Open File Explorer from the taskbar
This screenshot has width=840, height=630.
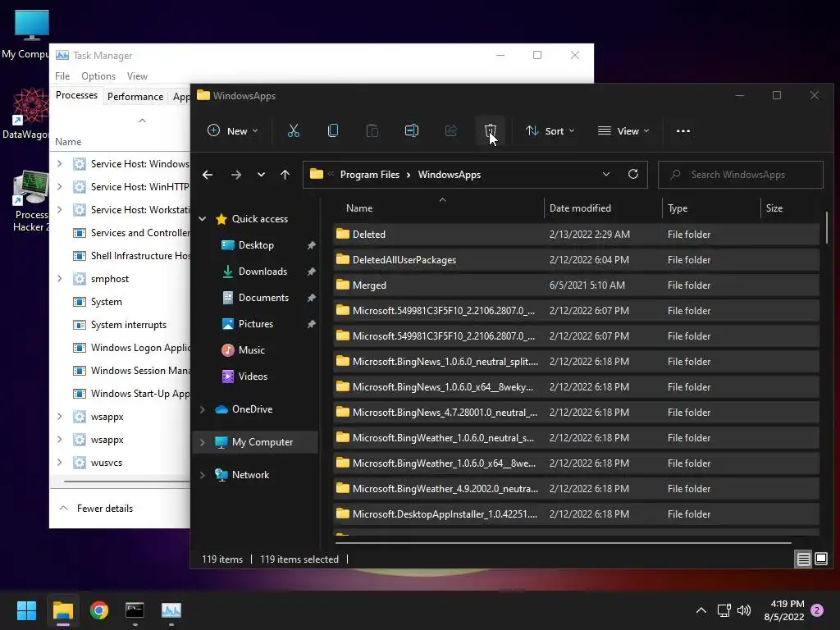click(x=62, y=610)
